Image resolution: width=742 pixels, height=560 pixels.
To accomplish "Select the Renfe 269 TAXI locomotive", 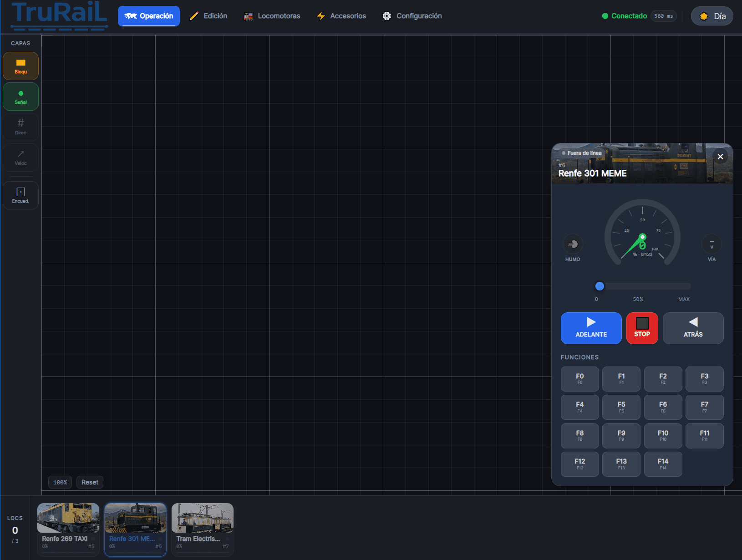I will pyautogui.click(x=68, y=529).
